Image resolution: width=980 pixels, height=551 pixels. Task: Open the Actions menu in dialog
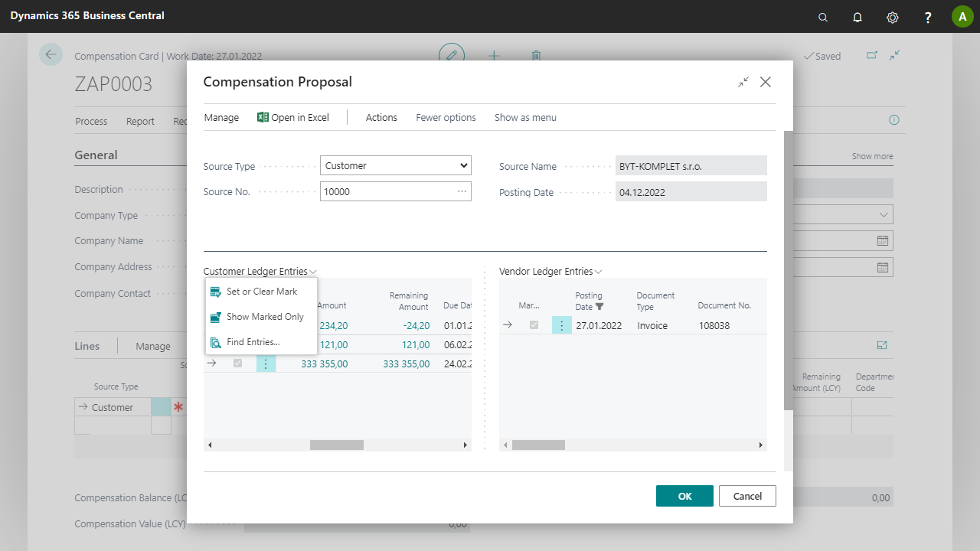tap(381, 117)
